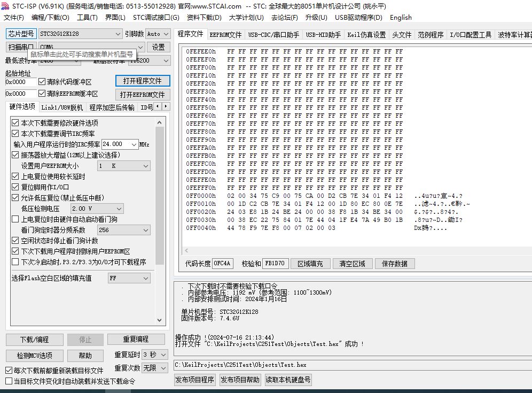Toggle 本次下载需要调节IRC频率 checkbox
532x393 pixels.
(x=15, y=134)
